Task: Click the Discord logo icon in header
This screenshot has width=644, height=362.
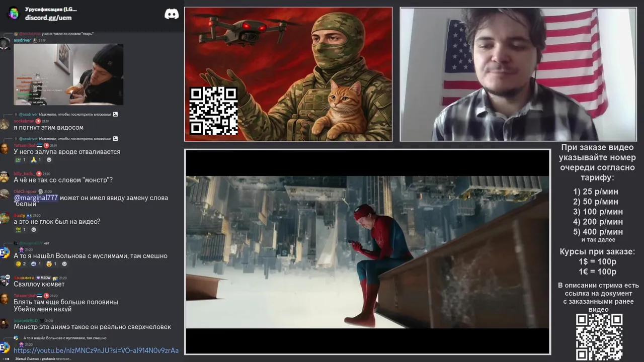Action: pos(172,14)
